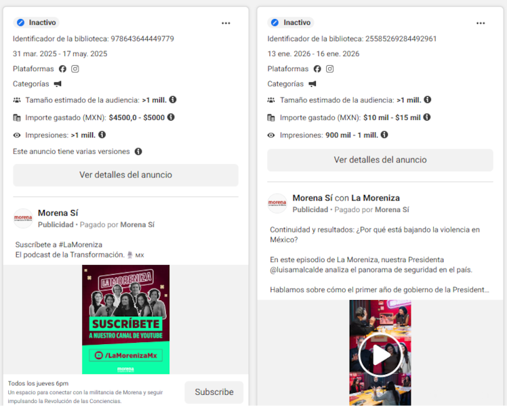Click the Inactivo status icon on the 13 ene. 2026 ad
The height and width of the screenshot is (420, 507).
275,22
